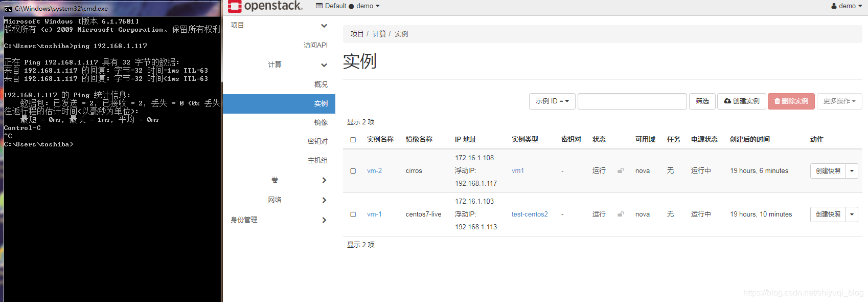Select the vm-1 row checkbox
The image size is (868, 302).
(353, 214)
